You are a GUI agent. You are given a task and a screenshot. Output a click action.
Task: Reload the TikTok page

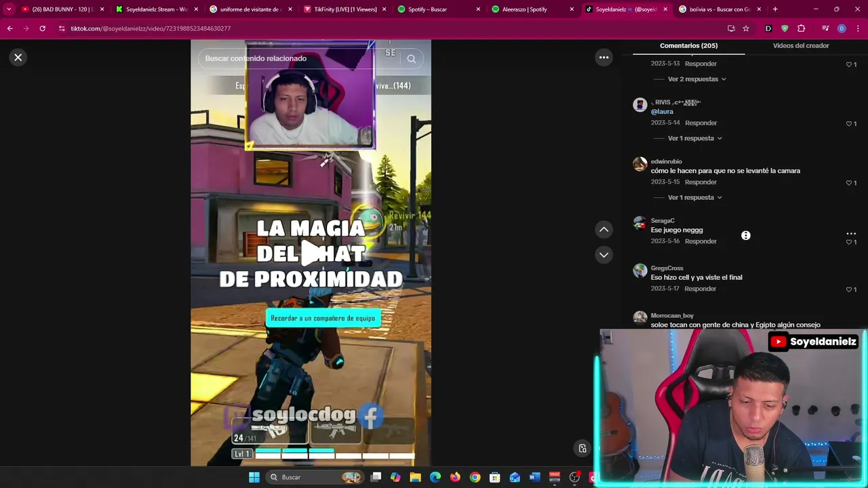tap(42, 28)
